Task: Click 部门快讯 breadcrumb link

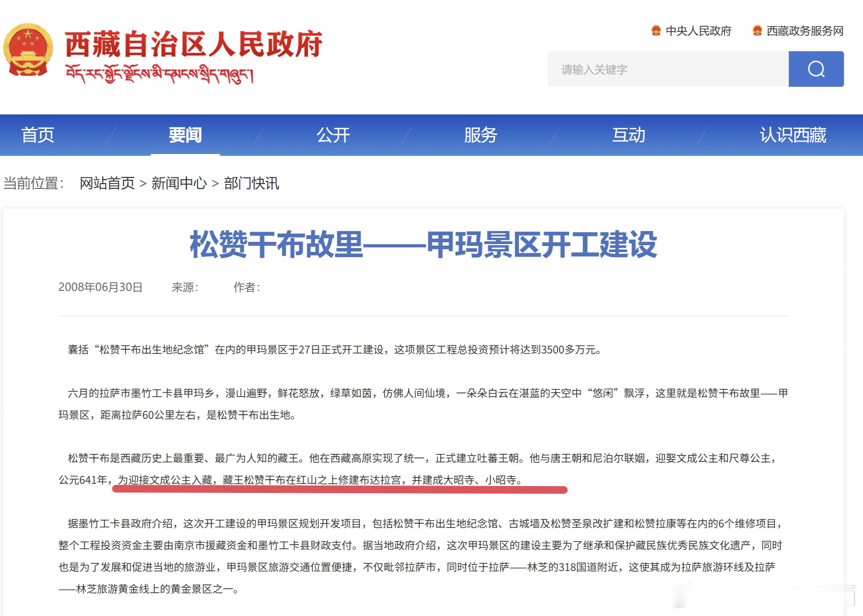Action: click(251, 183)
